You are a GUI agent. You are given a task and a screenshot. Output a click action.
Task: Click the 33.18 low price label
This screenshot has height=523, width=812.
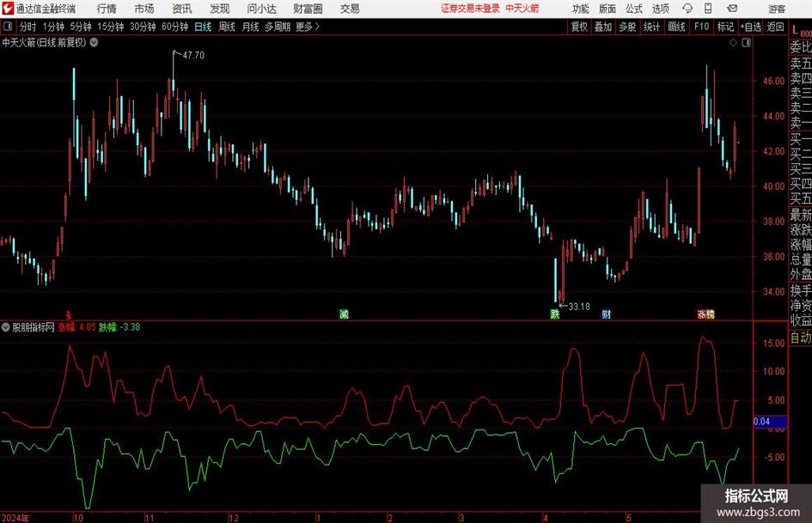(579, 307)
